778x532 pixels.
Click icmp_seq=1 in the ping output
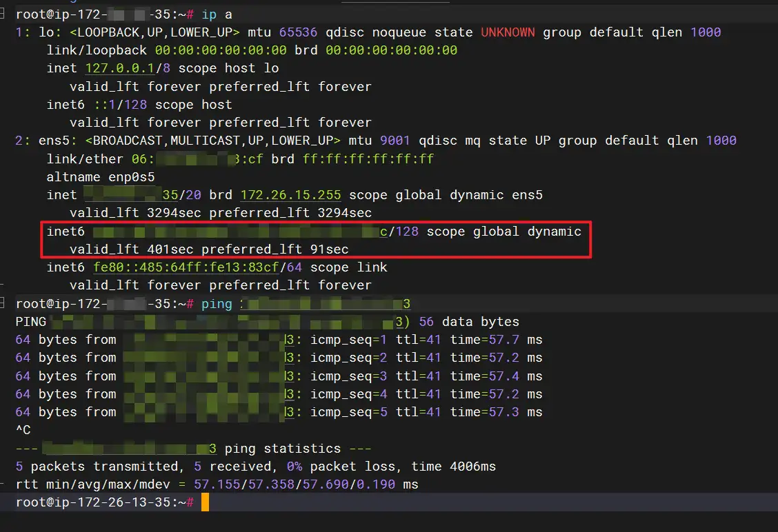349,339
